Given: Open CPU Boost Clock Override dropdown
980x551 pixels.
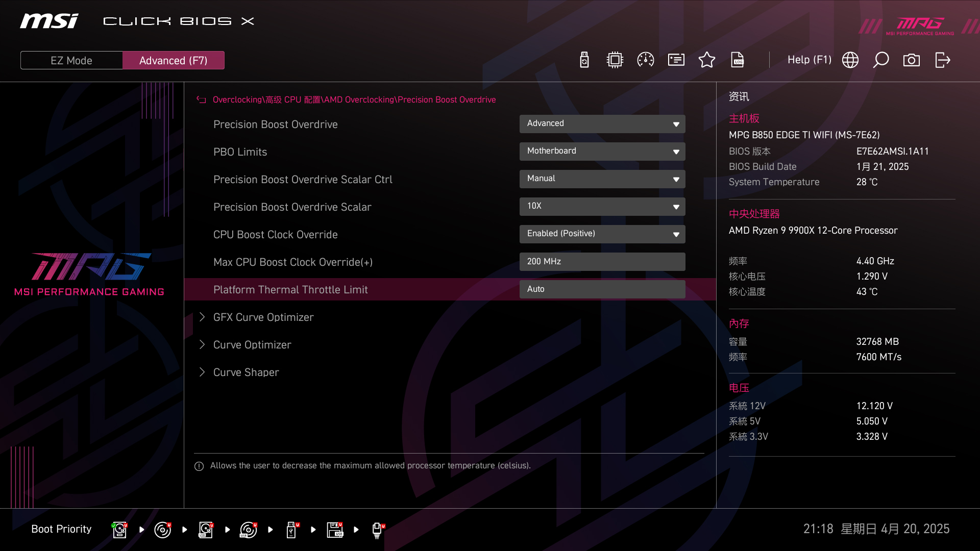Looking at the screenshot, I should [602, 234].
